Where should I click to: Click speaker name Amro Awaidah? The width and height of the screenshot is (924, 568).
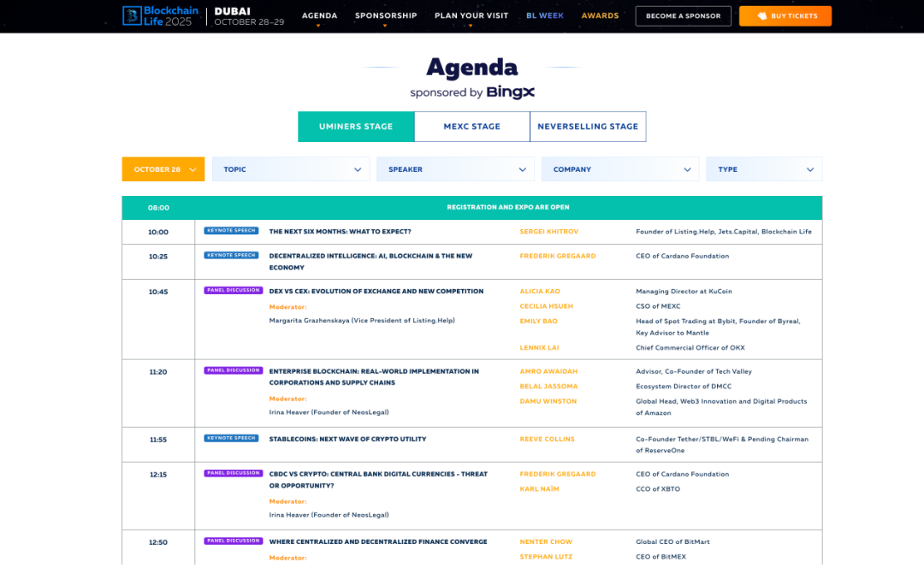coord(548,372)
